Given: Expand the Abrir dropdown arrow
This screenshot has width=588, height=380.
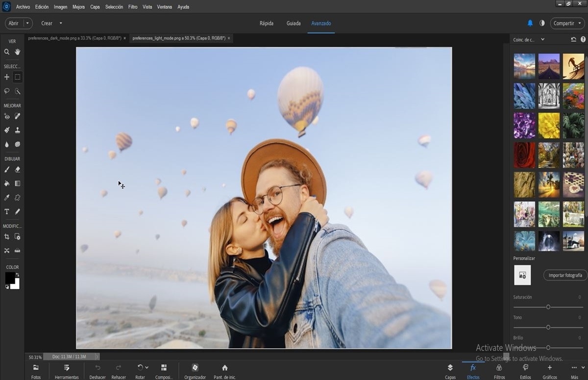Looking at the screenshot, I should coord(27,23).
